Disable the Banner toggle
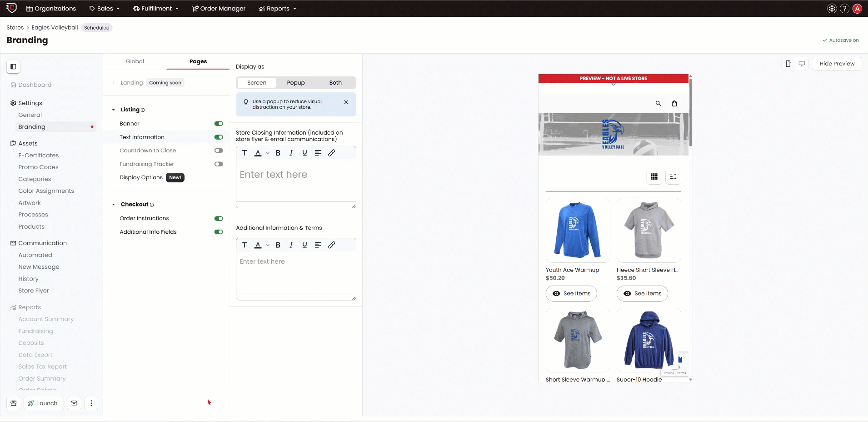868x422 pixels. pos(219,124)
